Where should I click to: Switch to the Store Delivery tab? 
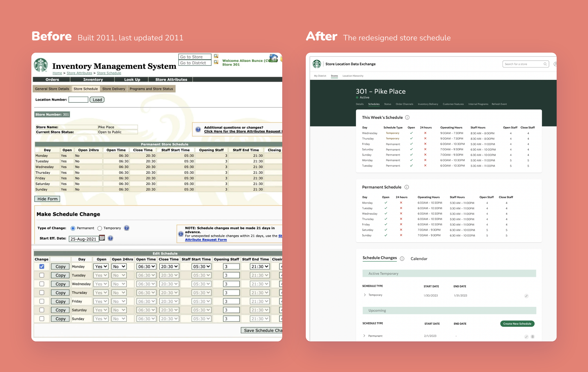pyautogui.click(x=114, y=89)
